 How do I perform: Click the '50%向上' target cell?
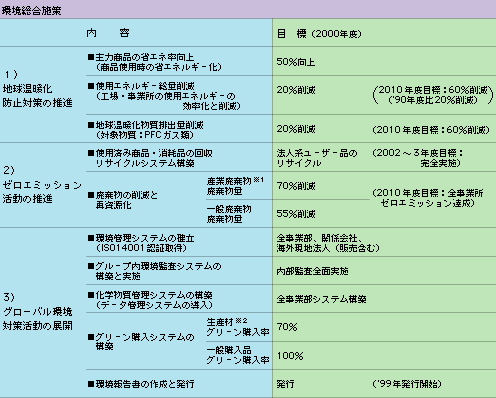(x=296, y=62)
